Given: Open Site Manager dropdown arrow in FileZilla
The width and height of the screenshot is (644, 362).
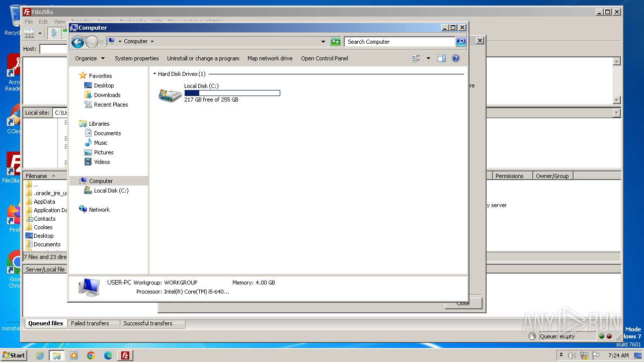Looking at the screenshot, I should (40, 33).
